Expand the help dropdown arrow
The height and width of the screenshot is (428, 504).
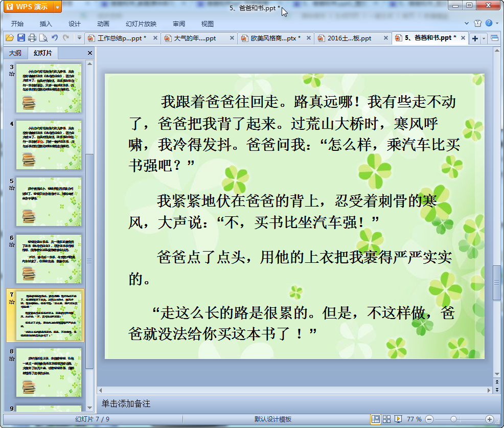click(x=497, y=23)
